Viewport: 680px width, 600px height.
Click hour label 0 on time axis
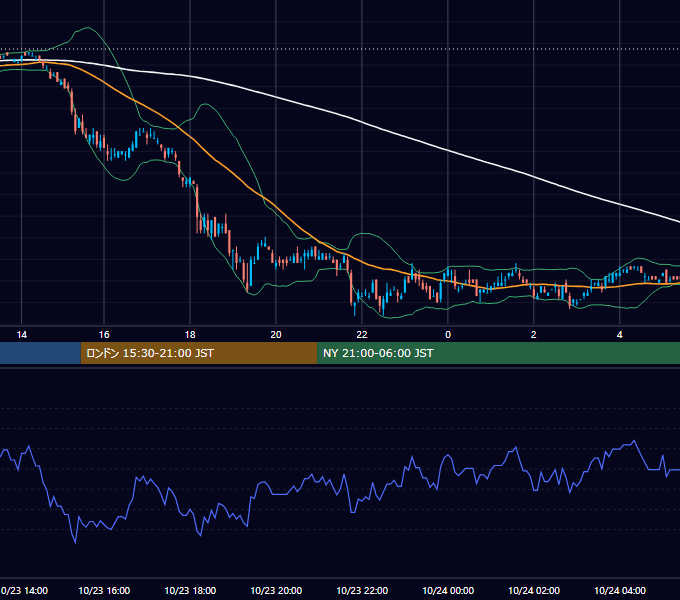click(448, 335)
